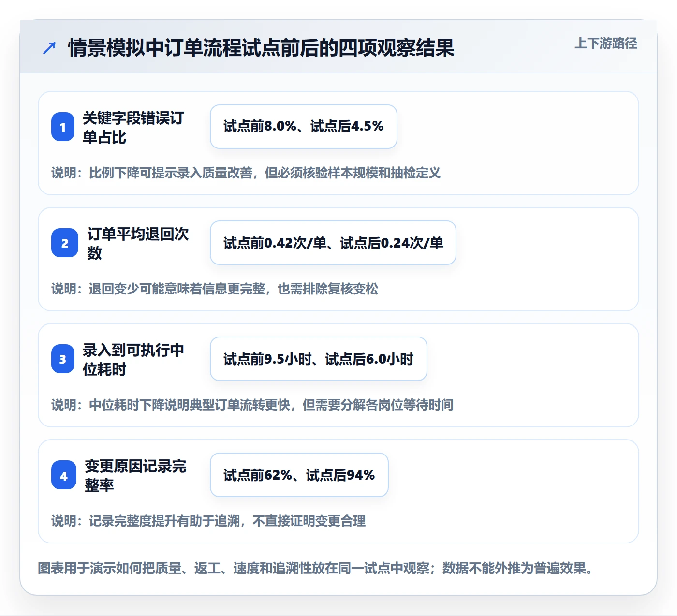Click the blue number 3 badge
This screenshot has width=677, height=616.
[63, 359]
